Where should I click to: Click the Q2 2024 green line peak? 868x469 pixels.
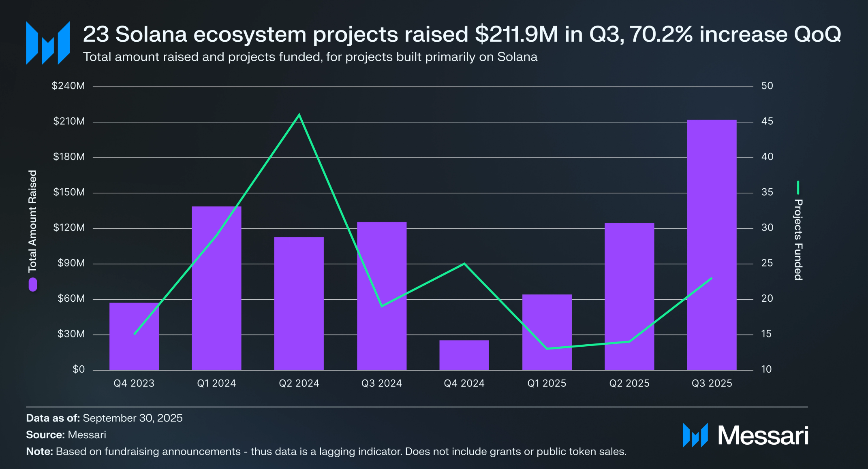[299, 115]
